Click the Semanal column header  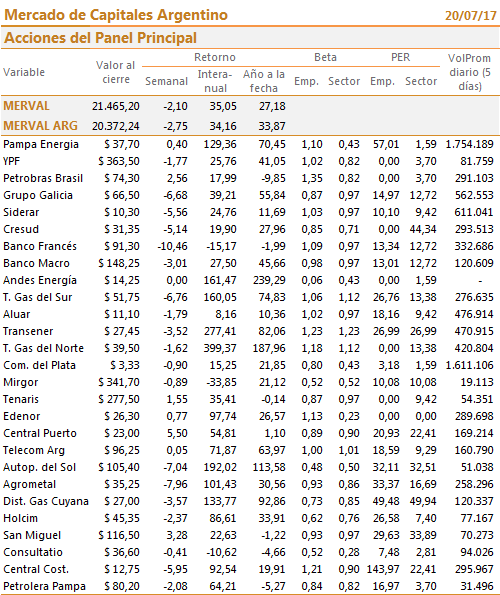tap(166, 81)
